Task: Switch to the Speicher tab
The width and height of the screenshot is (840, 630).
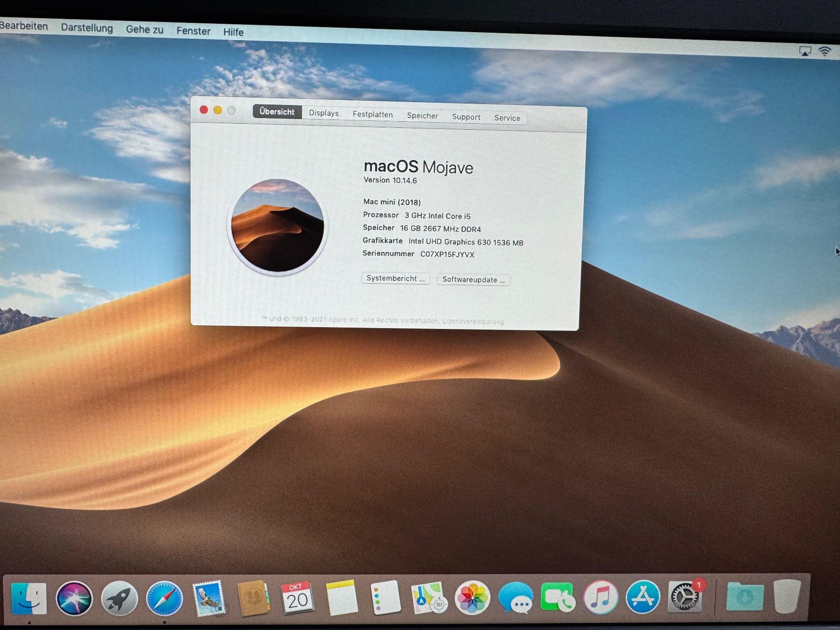Action: [x=422, y=116]
